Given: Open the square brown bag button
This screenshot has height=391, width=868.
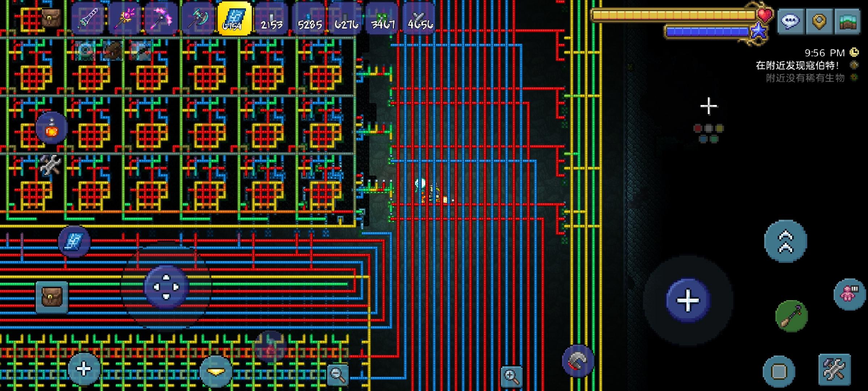Looking at the screenshot, I should pos(52,297).
